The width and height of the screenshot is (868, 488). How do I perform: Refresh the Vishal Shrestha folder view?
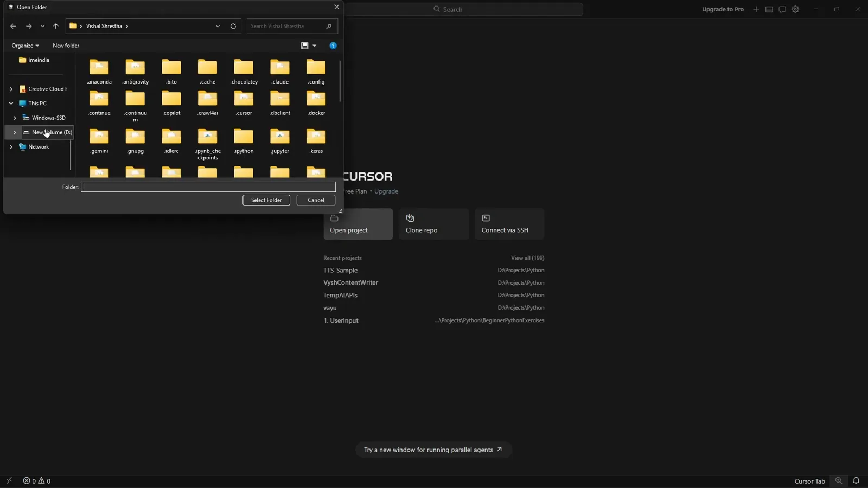(x=233, y=26)
